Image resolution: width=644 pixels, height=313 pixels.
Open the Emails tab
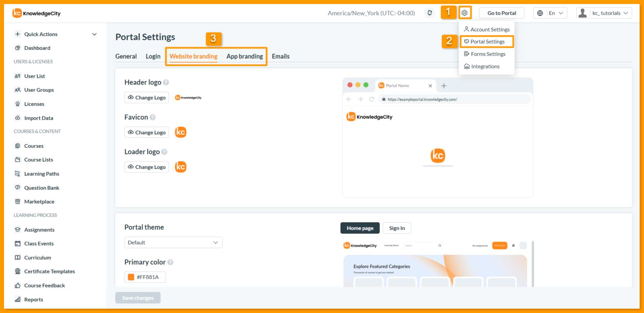click(281, 56)
